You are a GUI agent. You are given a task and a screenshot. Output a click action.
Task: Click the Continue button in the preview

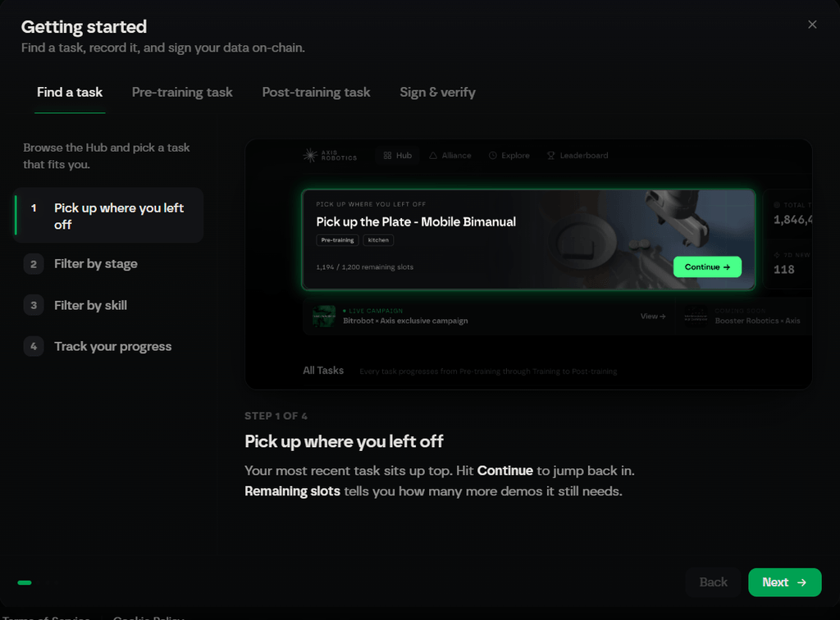707,267
